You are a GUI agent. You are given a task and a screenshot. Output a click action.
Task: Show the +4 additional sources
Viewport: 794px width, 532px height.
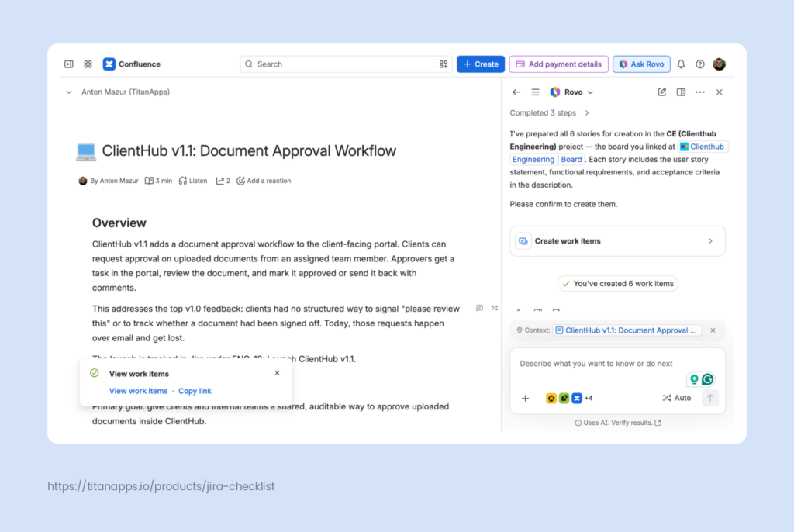[x=589, y=399]
